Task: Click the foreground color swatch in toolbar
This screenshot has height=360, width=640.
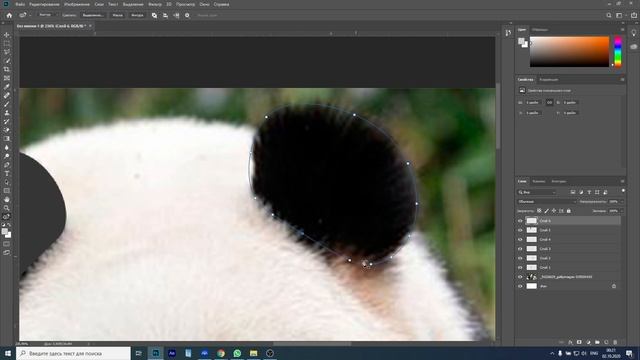Action: coord(4,232)
